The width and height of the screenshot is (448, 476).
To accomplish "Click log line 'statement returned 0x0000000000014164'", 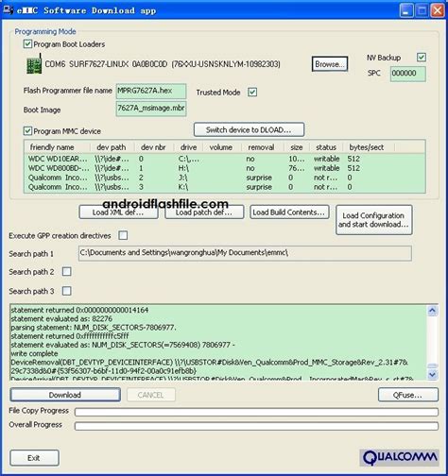I will pos(79,310).
